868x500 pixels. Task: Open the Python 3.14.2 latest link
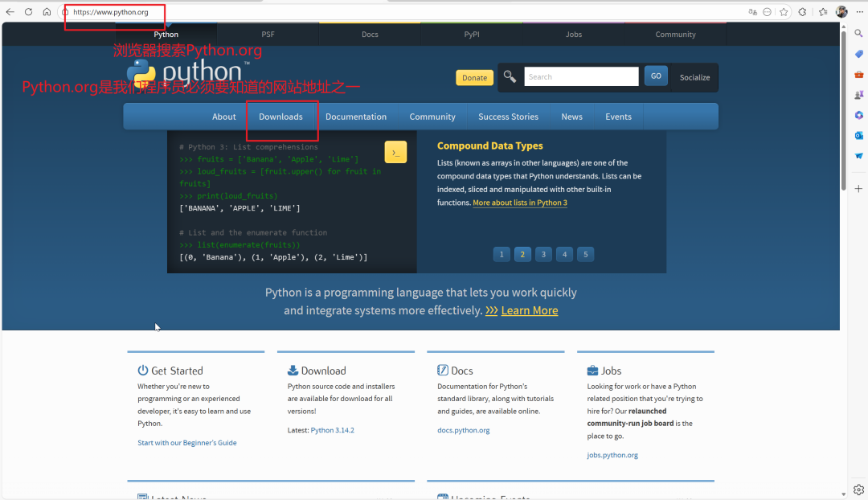[332, 430]
